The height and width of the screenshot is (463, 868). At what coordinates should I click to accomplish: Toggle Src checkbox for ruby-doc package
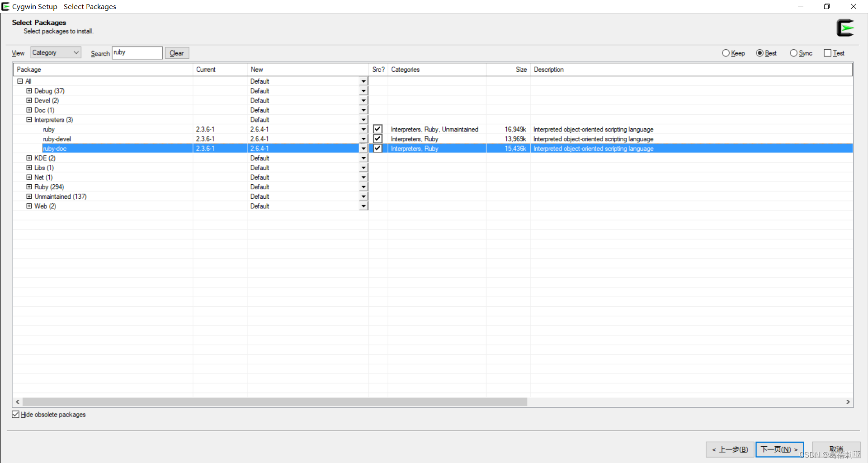click(377, 148)
